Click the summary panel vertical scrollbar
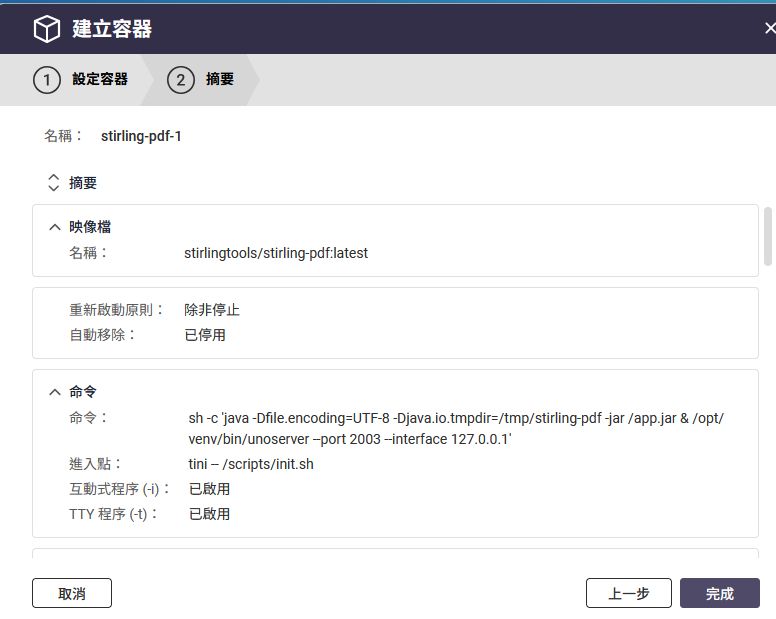Viewport: 776px width, 619px height. pyautogui.click(x=768, y=237)
